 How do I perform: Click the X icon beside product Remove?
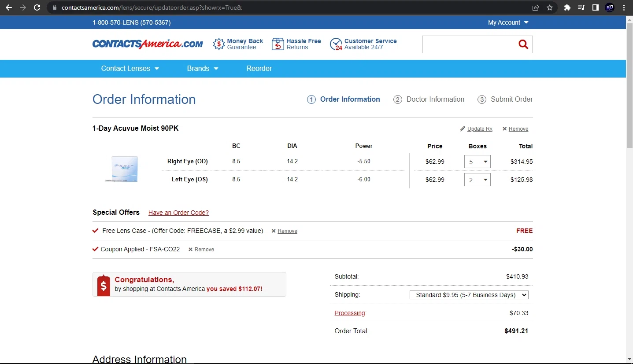[505, 129]
